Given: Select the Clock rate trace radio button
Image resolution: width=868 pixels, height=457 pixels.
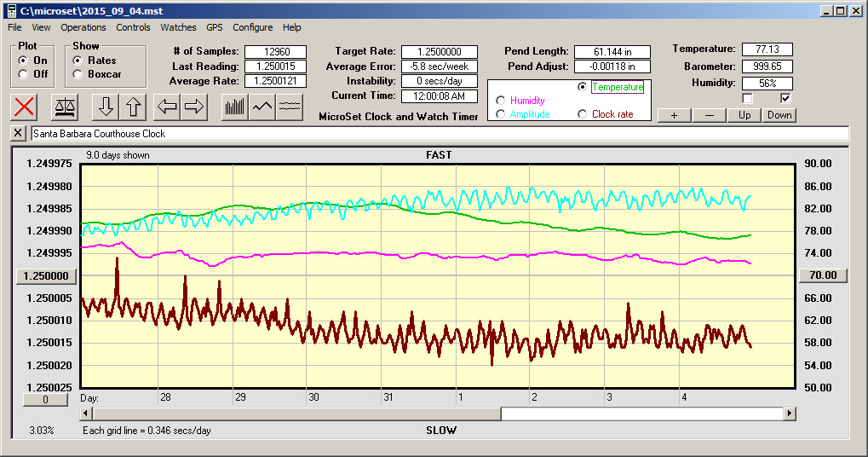Looking at the screenshot, I should click(582, 114).
